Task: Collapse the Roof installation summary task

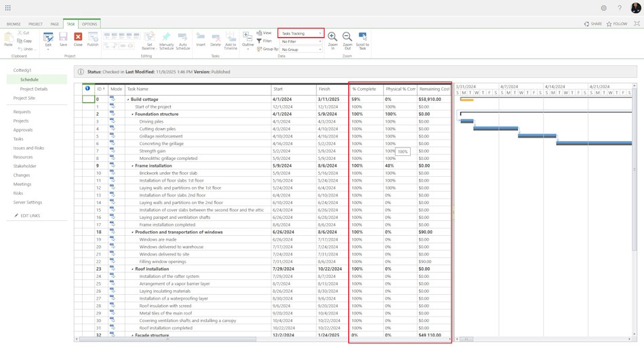Action: click(132, 269)
